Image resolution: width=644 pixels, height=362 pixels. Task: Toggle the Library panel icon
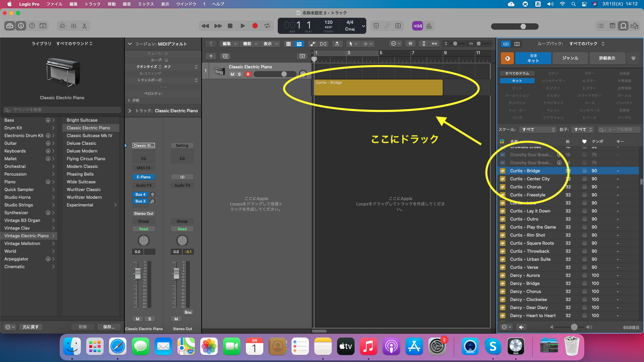pos(10,26)
